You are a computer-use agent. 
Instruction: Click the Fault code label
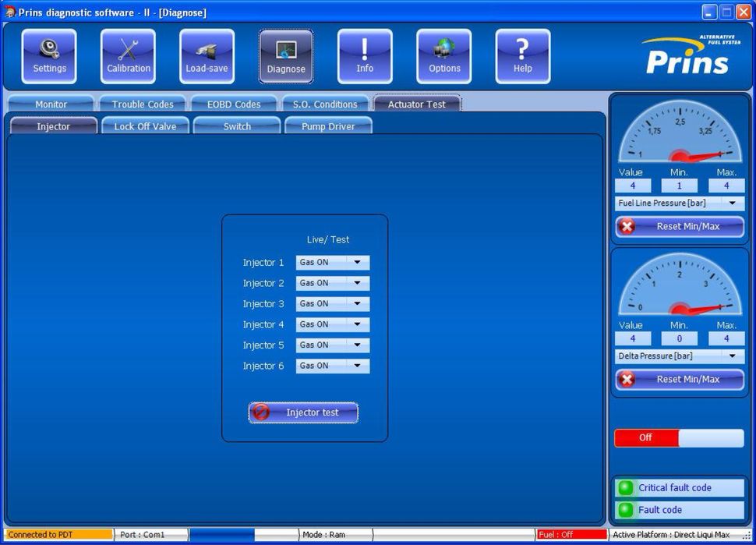[x=660, y=510]
